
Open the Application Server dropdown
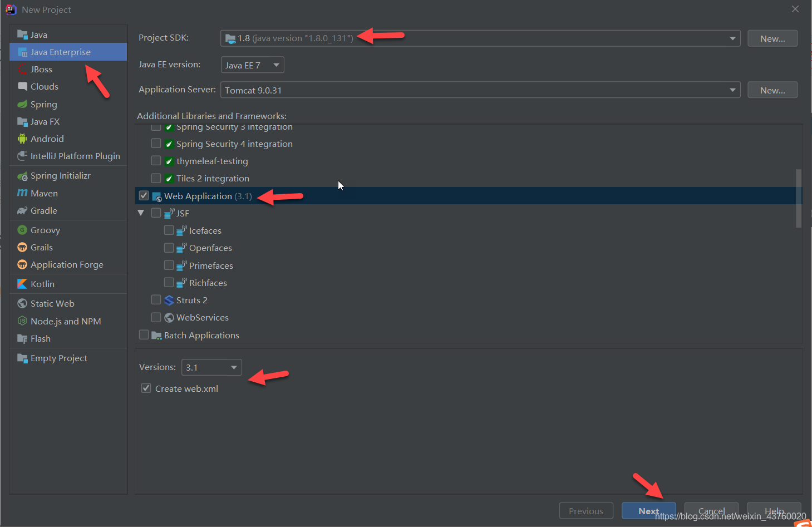click(x=480, y=90)
